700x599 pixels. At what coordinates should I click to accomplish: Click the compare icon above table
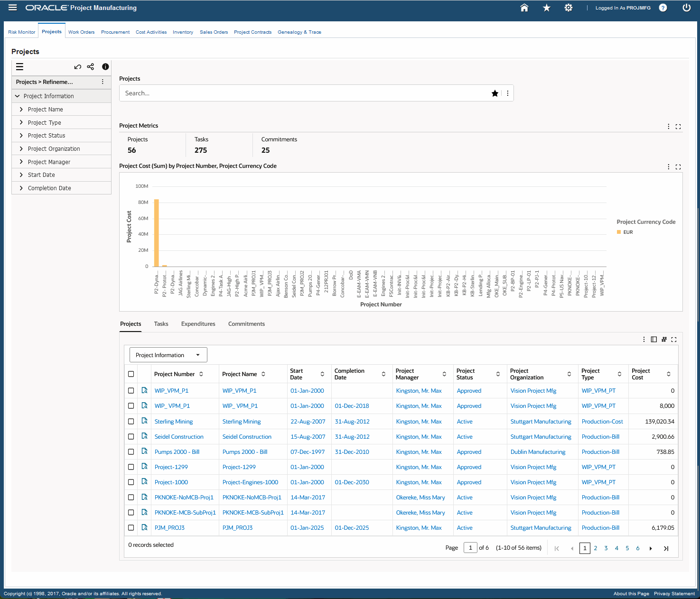664,340
